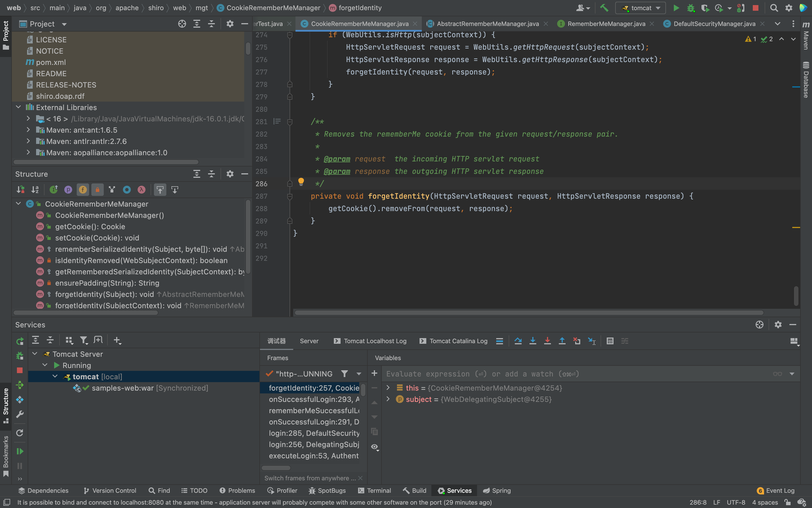
Task: Add new watch with plus button
Action: click(x=374, y=373)
